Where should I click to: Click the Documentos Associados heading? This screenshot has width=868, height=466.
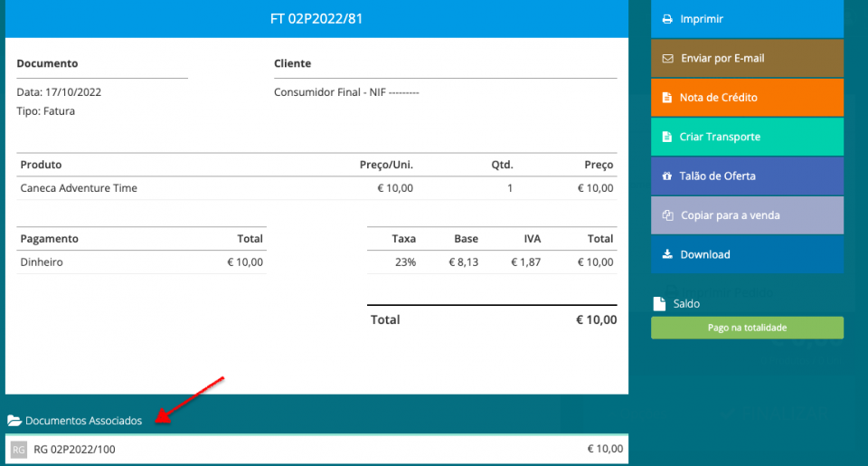[83, 421]
